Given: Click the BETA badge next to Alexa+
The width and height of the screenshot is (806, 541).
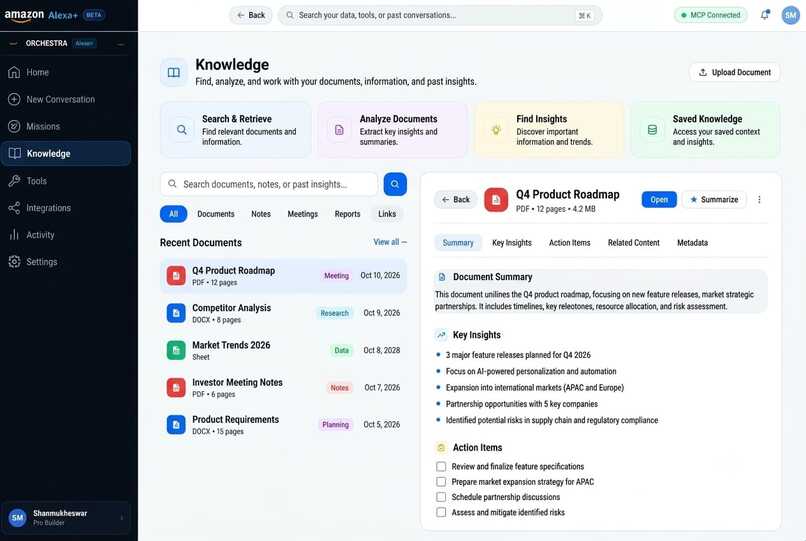Looking at the screenshot, I should coord(94,15).
